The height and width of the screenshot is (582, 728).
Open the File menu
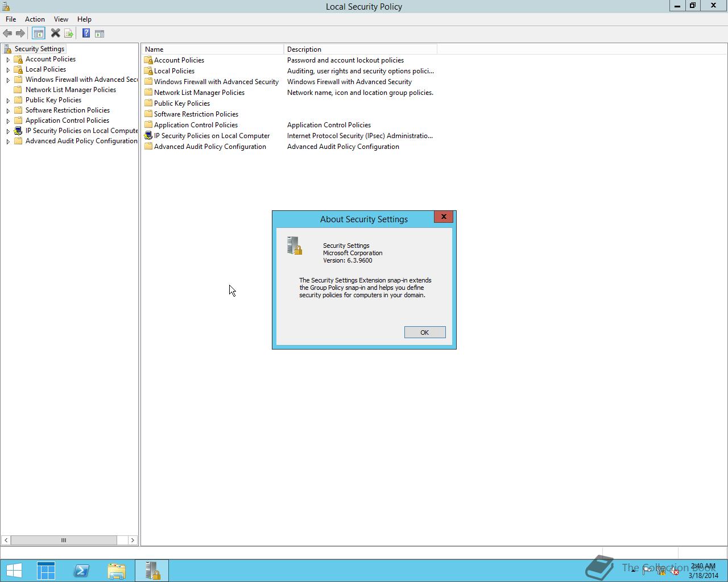(x=11, y=19)
